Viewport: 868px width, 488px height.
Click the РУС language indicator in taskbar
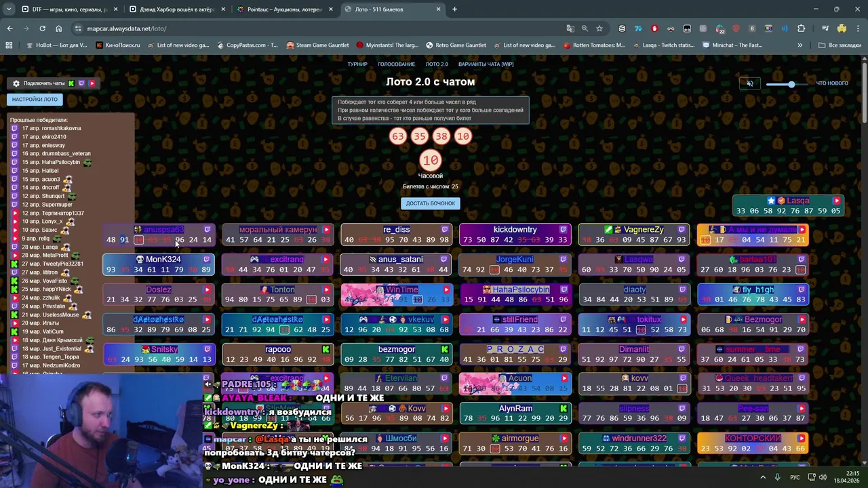(x=795, y=477)
